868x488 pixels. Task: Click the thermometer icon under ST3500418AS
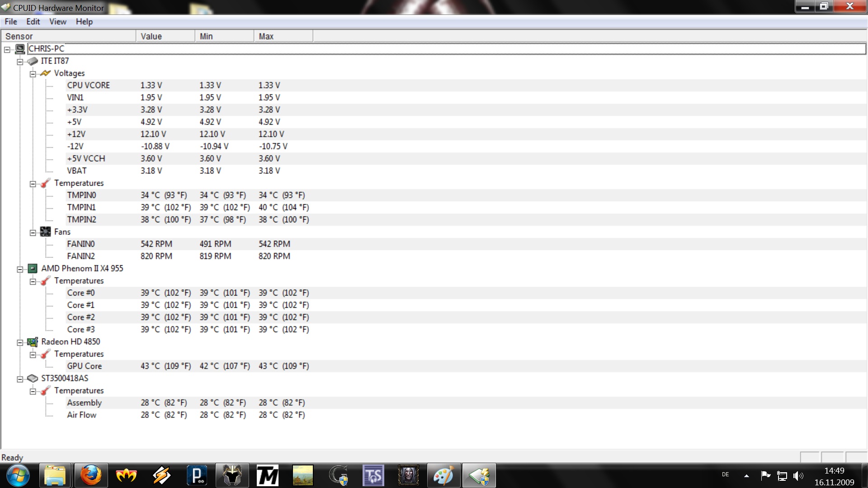[45, 390]
